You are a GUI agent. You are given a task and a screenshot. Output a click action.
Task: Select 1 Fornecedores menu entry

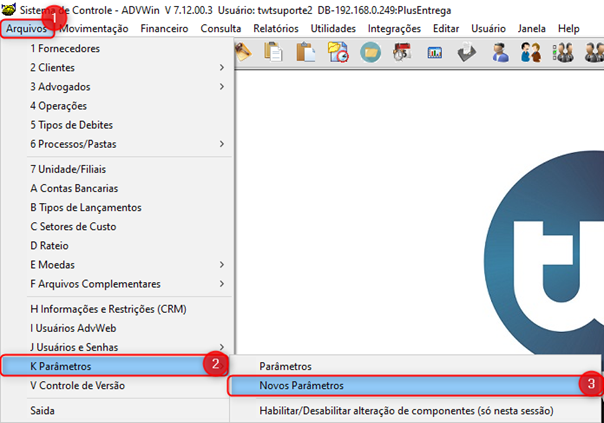(x=117, y=49)
